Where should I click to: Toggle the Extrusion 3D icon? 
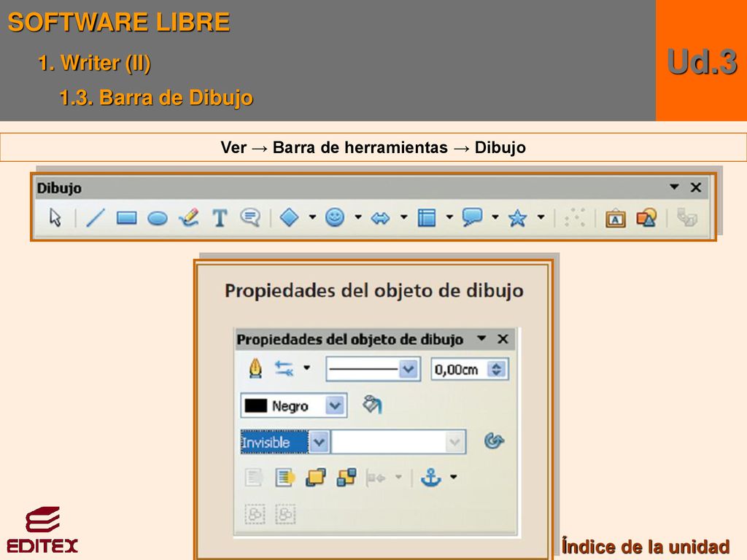[x=687, y=217]
